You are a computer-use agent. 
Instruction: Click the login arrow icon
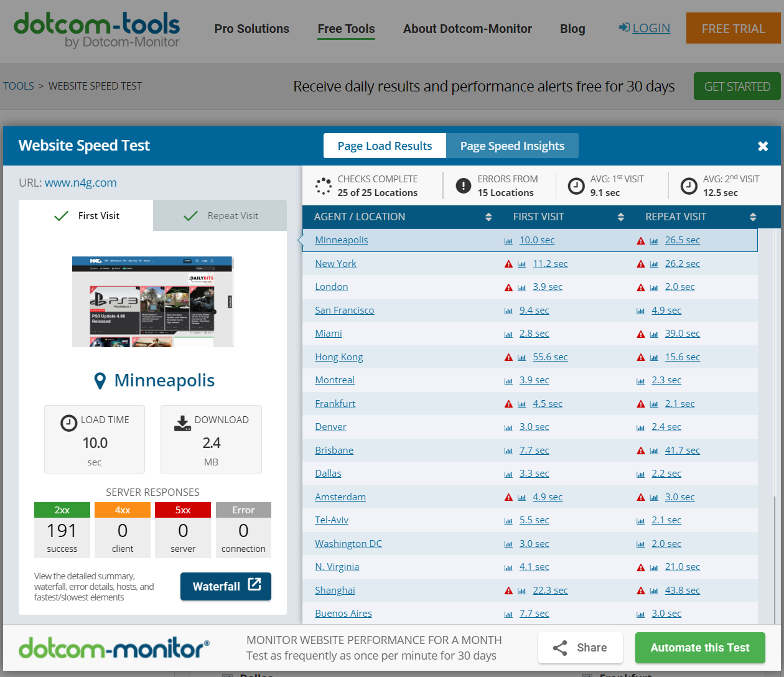pos(624,27)
